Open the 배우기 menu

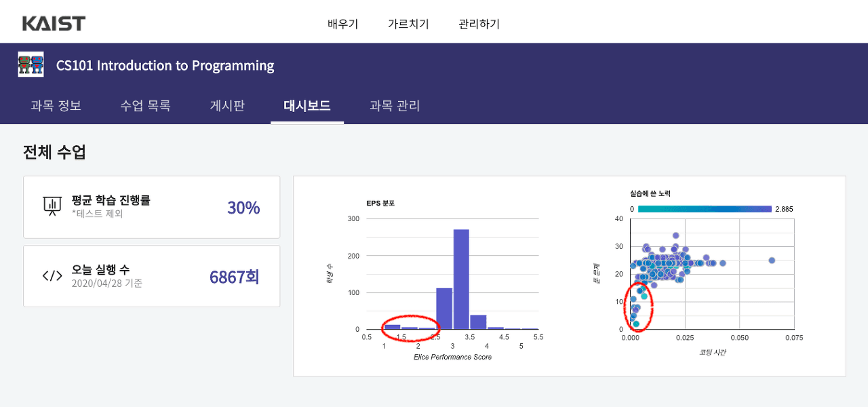[x=342, y=22]
